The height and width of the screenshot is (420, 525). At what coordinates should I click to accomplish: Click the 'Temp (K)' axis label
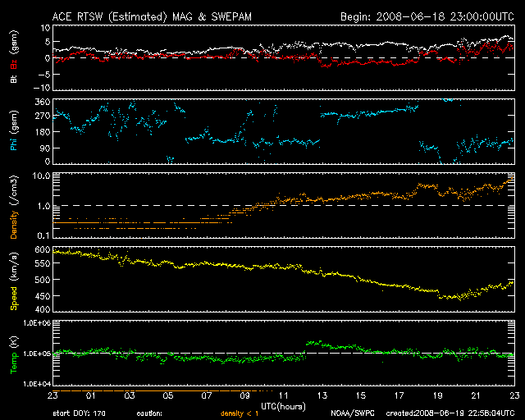(x=14, y=354)
